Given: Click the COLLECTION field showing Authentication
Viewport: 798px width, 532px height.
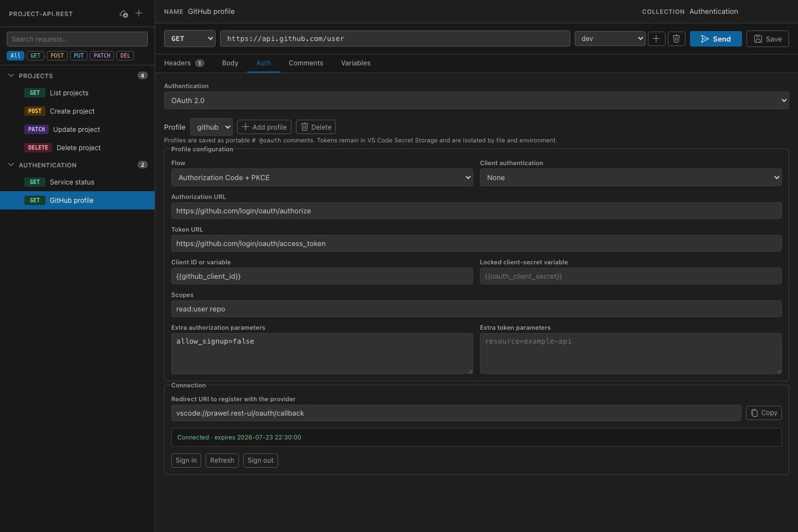Looking at the screenshot, I should pyautogui.click(x=714, y=11).
